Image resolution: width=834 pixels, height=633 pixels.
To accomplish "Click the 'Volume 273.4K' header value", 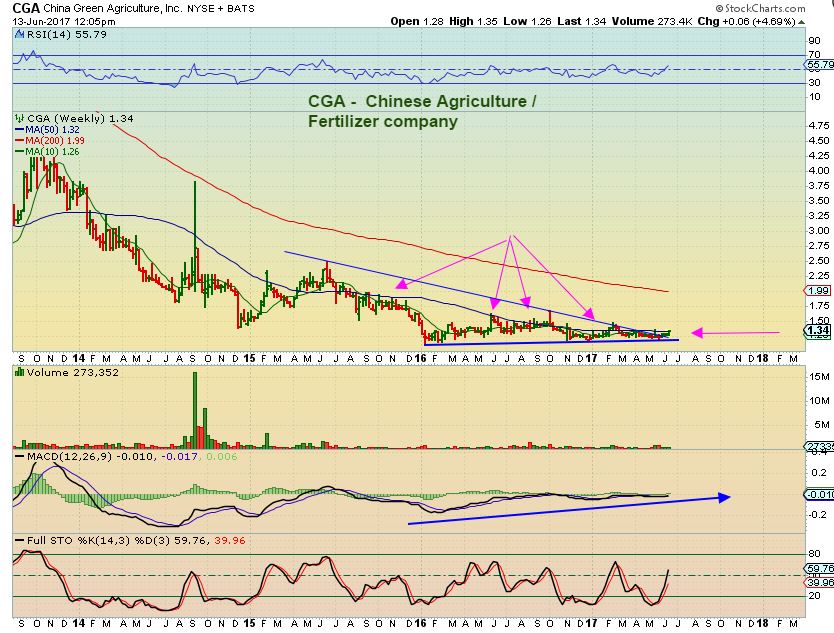I will click(652, 21).
